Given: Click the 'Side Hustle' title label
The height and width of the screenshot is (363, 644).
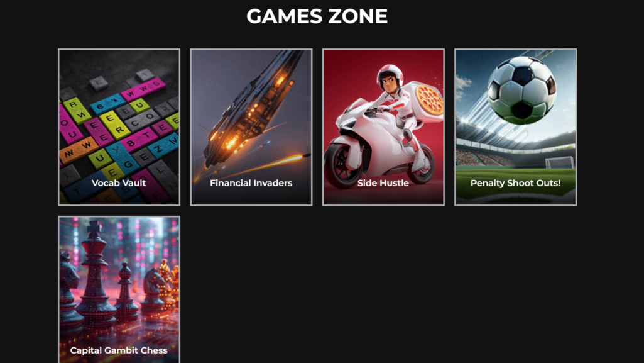Looking at the screenshot, I should 383,183.
